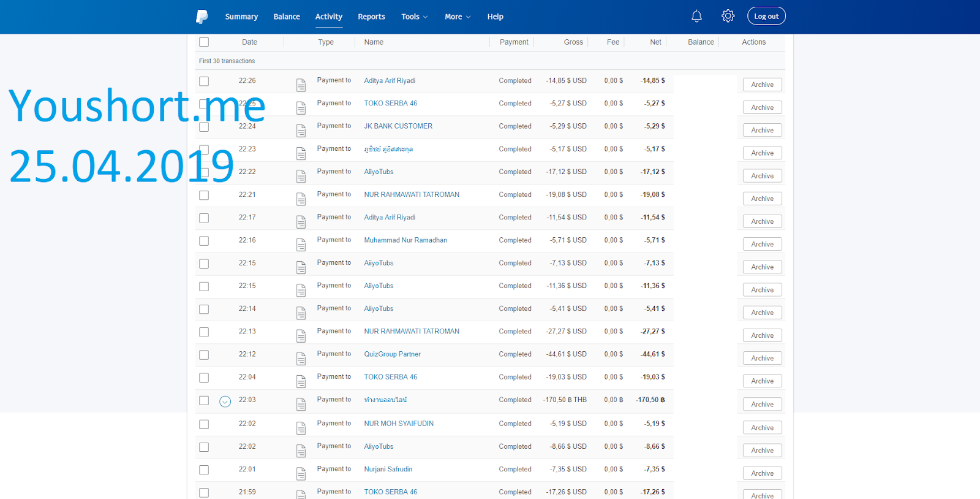This screenshot has height=499, width=980.
Task: Open details icon for the -11,36 $ AiiyoTubs payment
Action: (301, 290)
